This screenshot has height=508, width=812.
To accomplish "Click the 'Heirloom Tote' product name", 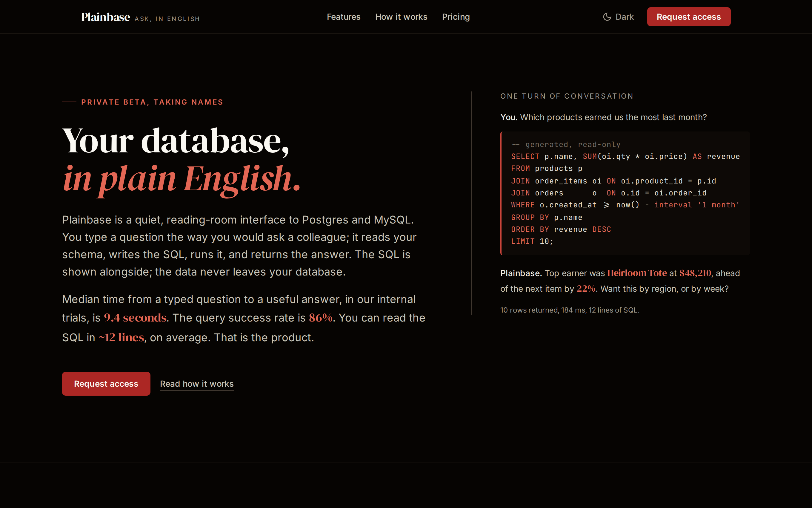I will pyautogui.click(x=636, y=273).
